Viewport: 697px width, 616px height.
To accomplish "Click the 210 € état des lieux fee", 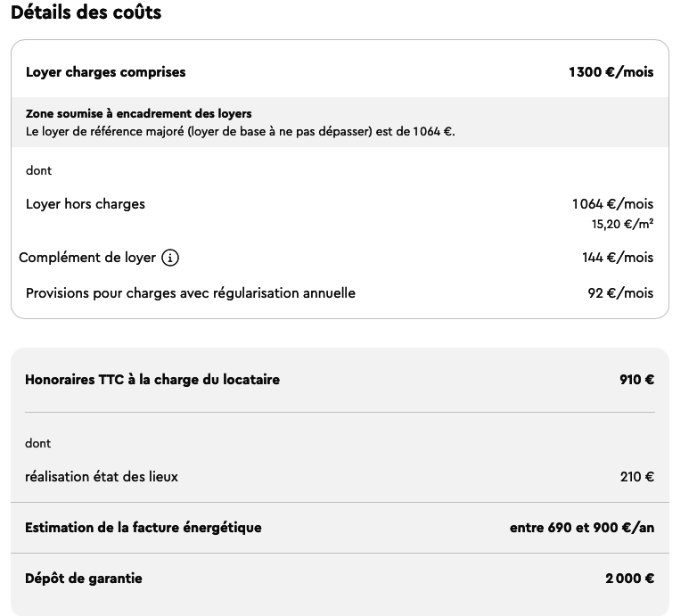I will tap(637, 477).
